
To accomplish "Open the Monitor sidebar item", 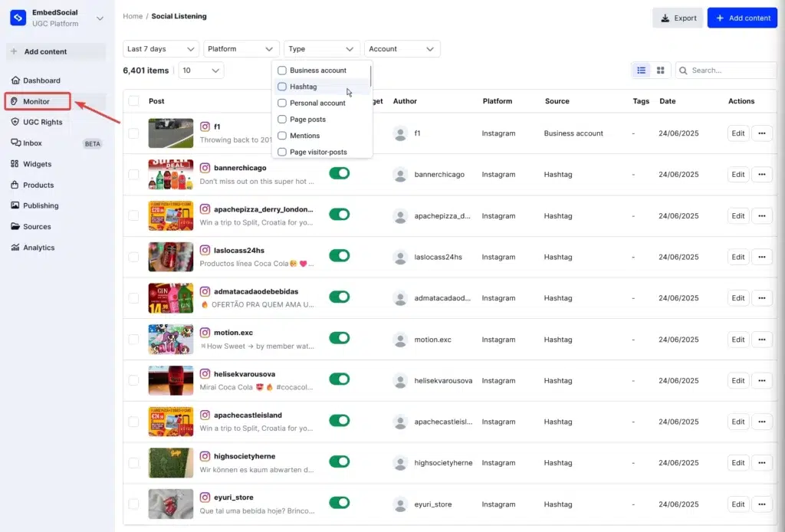I will pyautogui.click(x=37, y=101).
